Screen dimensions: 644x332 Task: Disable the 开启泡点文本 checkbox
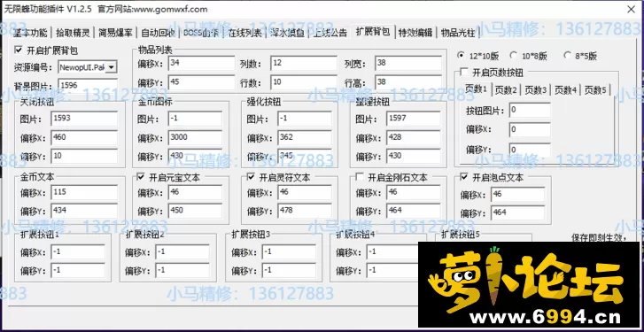click(x=464, y=177)
